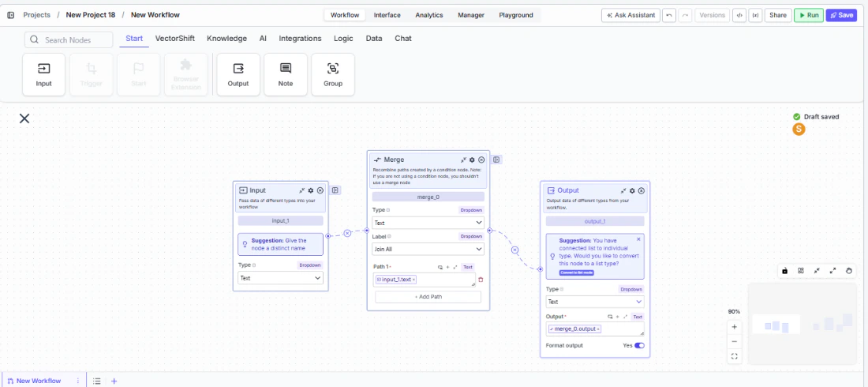This screenshot has height=387, width=868.
Task: Toggle the left sidebar panel icon
Action: [10, 15]
